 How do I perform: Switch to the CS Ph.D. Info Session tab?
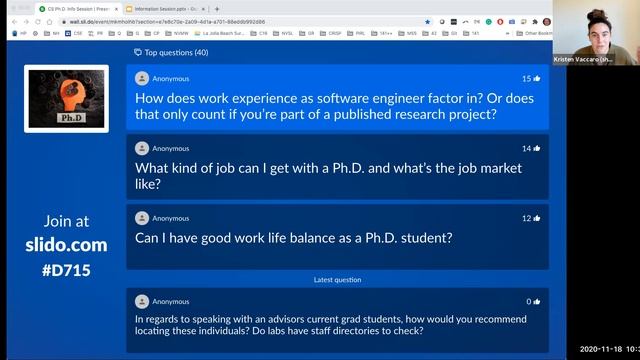[78, 9]
